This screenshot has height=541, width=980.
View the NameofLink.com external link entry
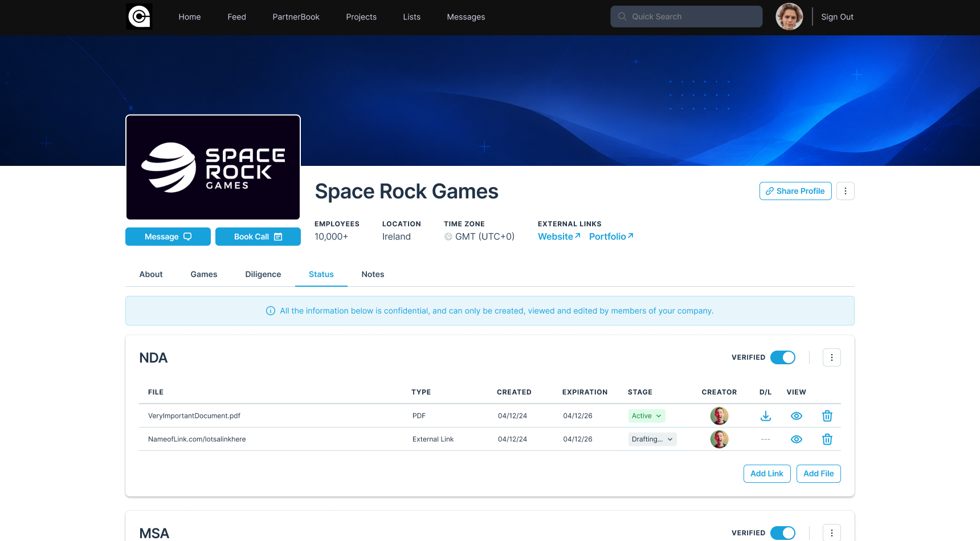[x=797, y=440]
